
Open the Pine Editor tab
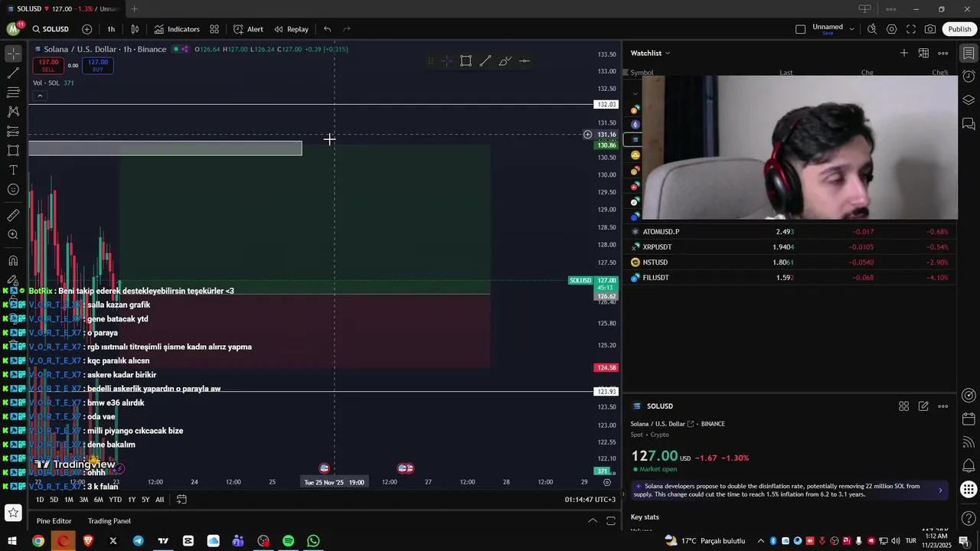54,521
